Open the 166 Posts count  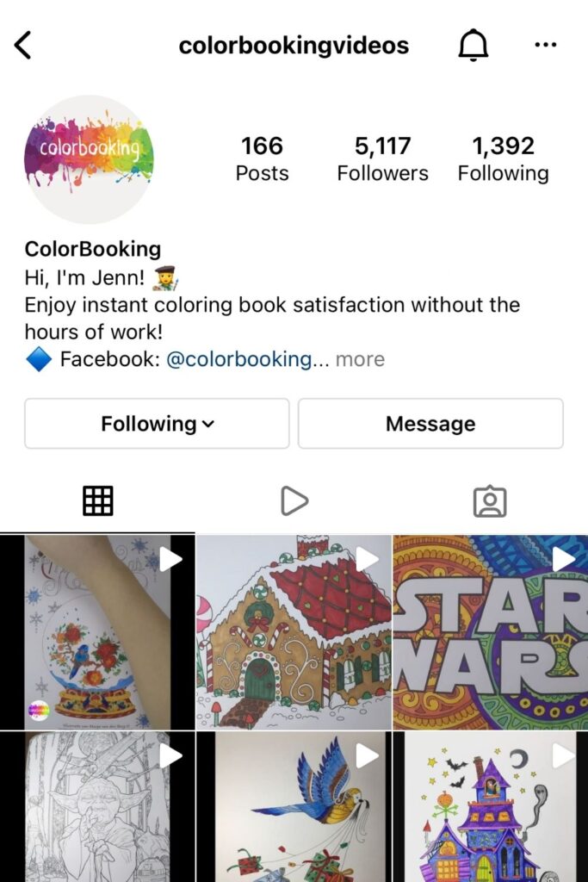[262, 158]
